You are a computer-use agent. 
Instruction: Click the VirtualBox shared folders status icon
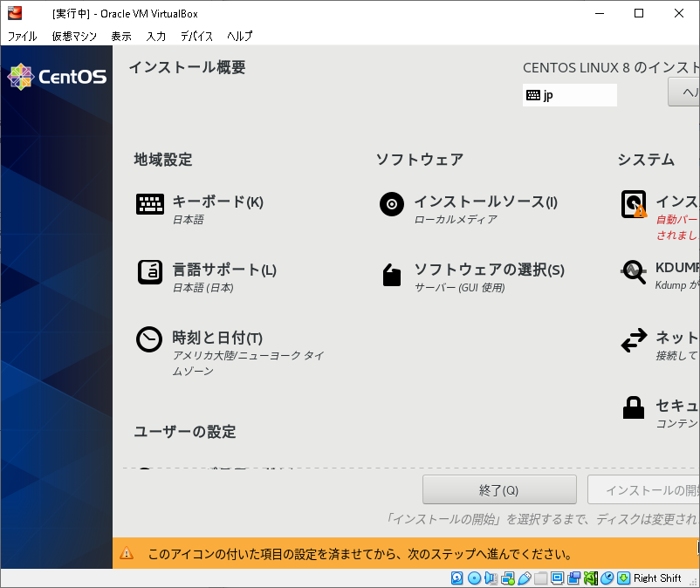click(x=540, y=578)
